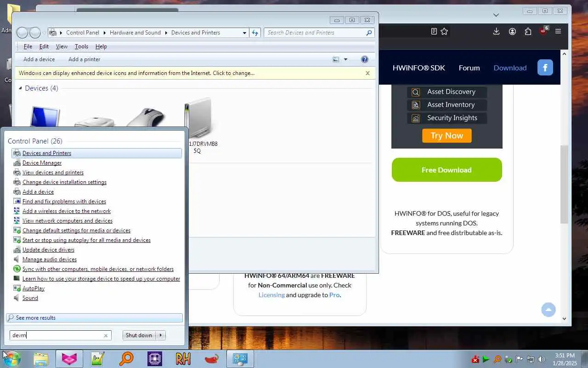Open Forum navigation link
588x368 pixels.
click(x=469, y=68)
